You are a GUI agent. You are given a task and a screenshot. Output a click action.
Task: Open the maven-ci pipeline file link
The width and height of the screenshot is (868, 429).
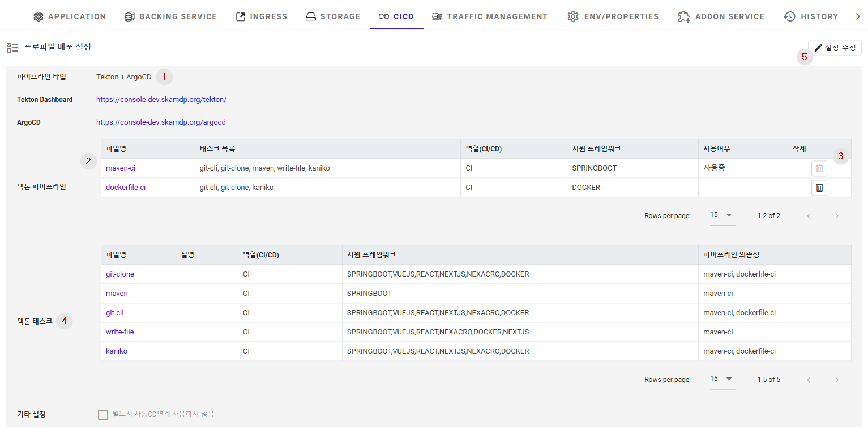click(x=121, y=168)
